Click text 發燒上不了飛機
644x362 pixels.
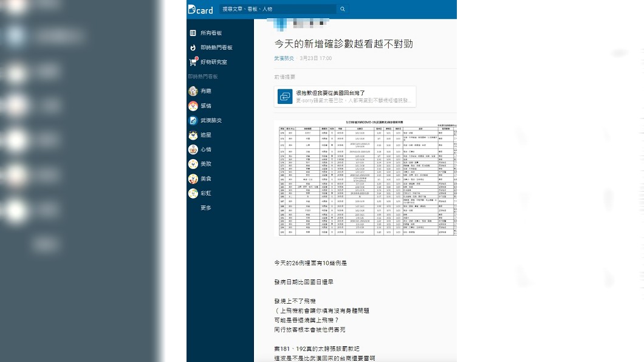tap(295, 301)
